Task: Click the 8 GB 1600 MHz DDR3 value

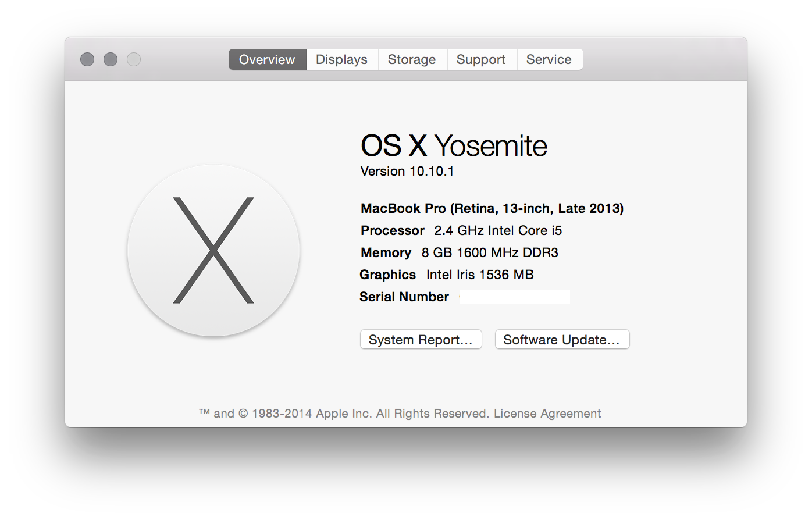Action: (x=490, y=253)
